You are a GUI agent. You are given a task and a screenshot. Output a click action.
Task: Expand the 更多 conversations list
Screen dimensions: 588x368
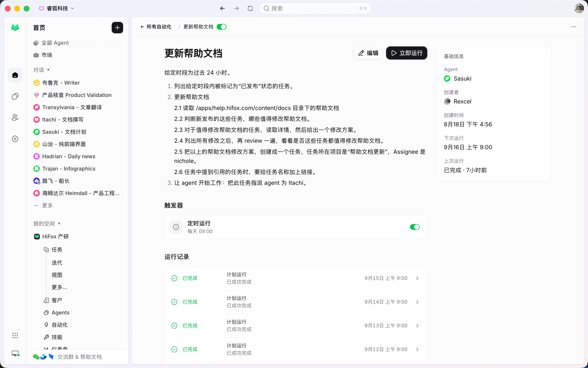44,205
